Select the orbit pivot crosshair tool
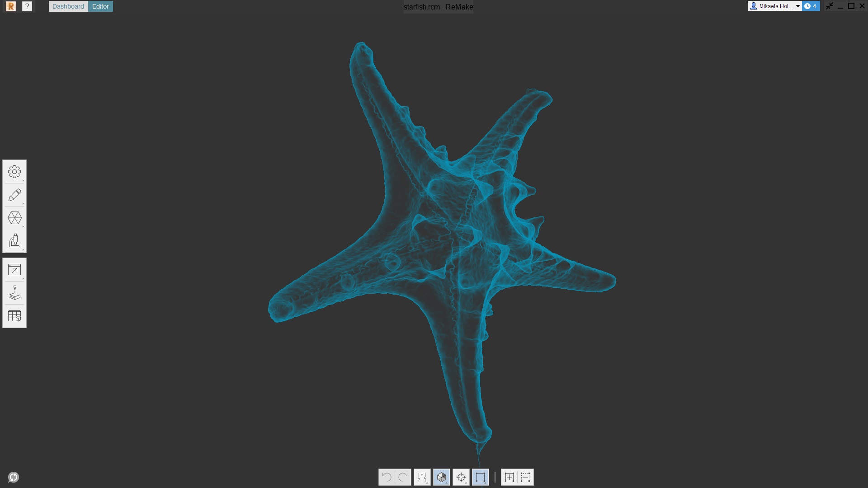The width and height of the screenshot is (868, 488). [462, 477]
